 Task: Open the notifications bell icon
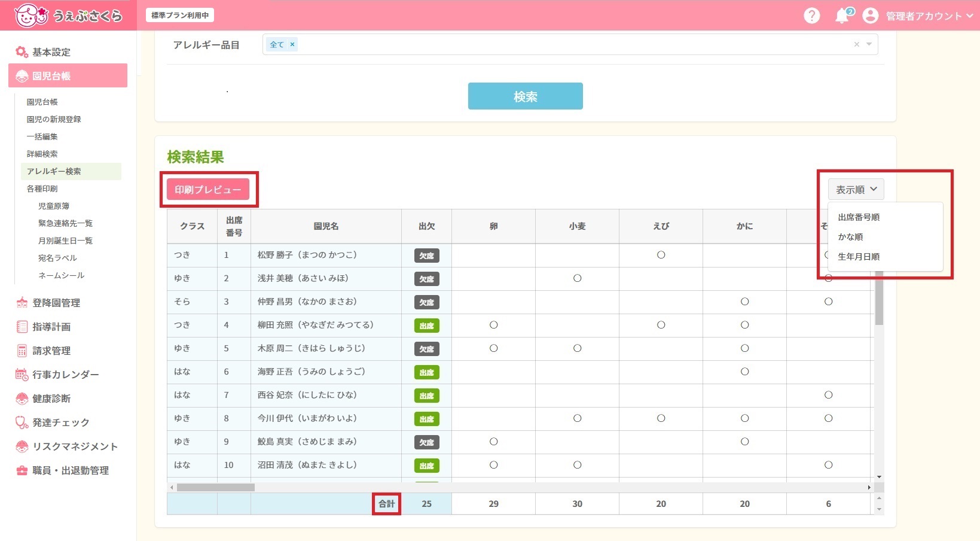coord(842,16)
